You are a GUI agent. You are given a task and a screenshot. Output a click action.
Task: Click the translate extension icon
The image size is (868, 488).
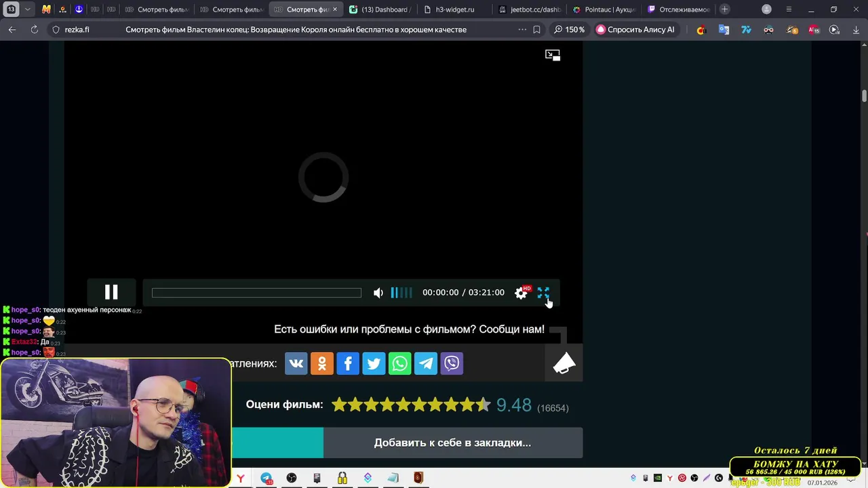[724, 30]
